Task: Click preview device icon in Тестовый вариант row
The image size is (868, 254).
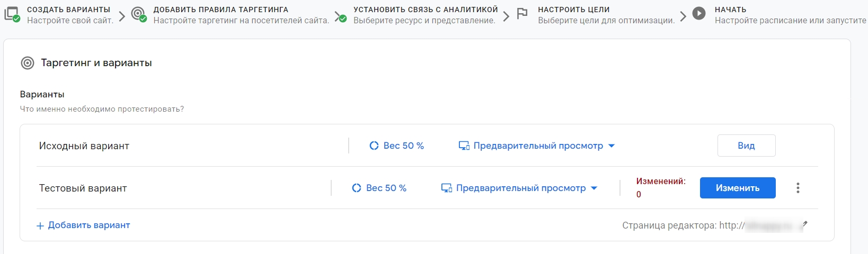Action: click(x=447, y=188)
